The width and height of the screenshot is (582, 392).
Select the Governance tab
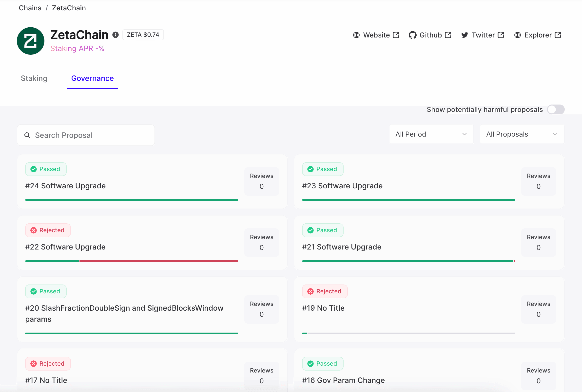pyautogui.click(x=92, y=78)
